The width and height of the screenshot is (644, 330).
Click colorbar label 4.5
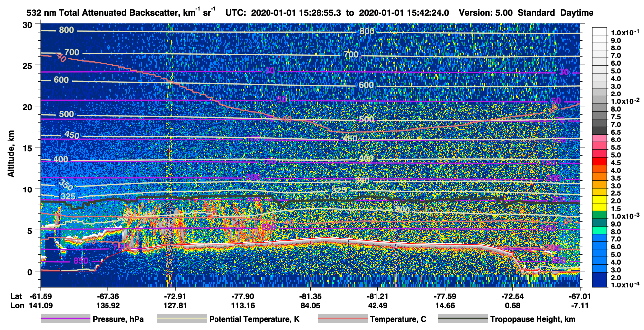point(615,163)
